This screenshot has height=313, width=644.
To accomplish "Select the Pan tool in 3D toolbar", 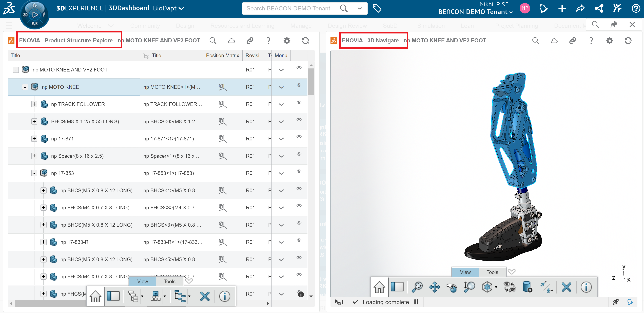I will click(435, 287).
